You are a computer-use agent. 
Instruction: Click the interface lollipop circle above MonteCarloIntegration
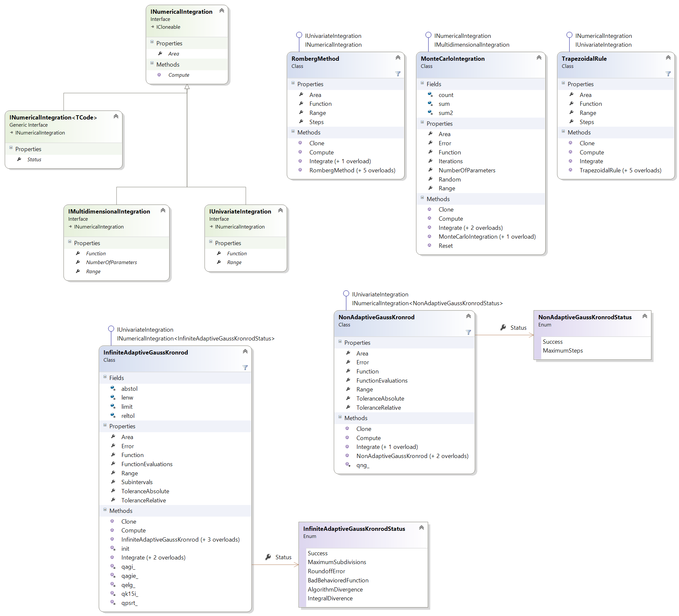(x=429, y=35)
